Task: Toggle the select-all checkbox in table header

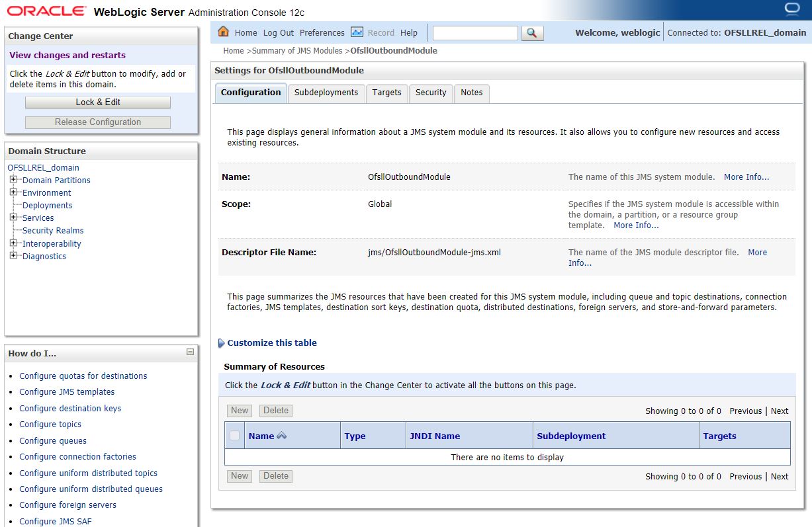Action: (234, 436)
